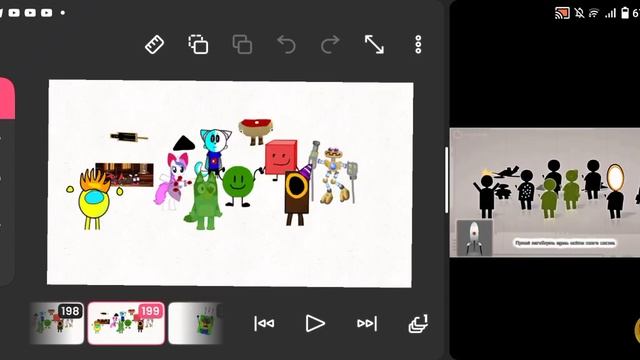
Task: Tap the video in the right split window
Action: pyautogui.click(x=544, y=193)
